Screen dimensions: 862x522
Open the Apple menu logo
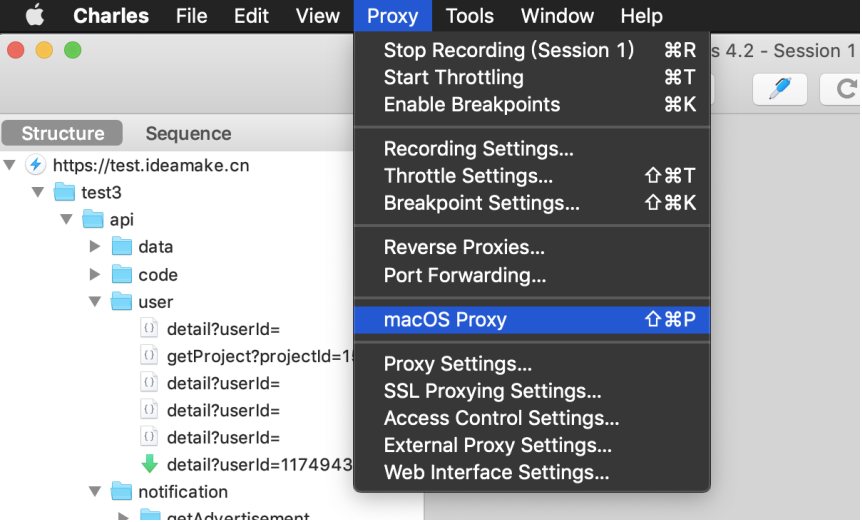pyautogui.click(x=35, y=15)
